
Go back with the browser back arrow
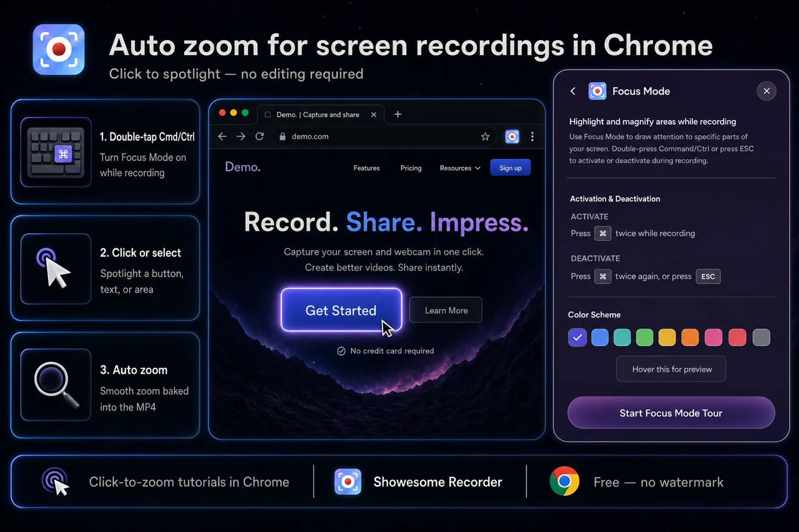point(222,136)
